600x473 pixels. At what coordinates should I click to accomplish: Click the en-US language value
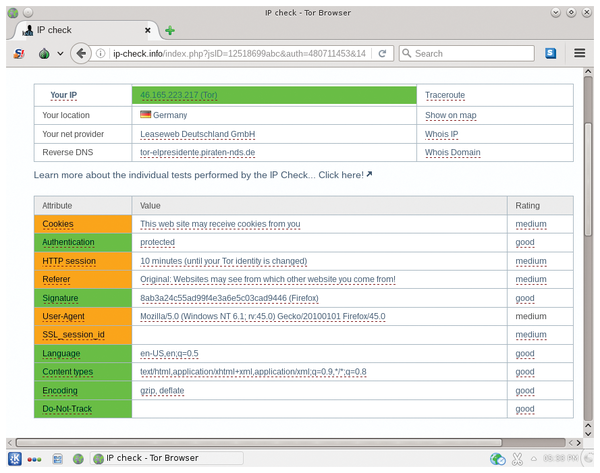coord(169,354)
